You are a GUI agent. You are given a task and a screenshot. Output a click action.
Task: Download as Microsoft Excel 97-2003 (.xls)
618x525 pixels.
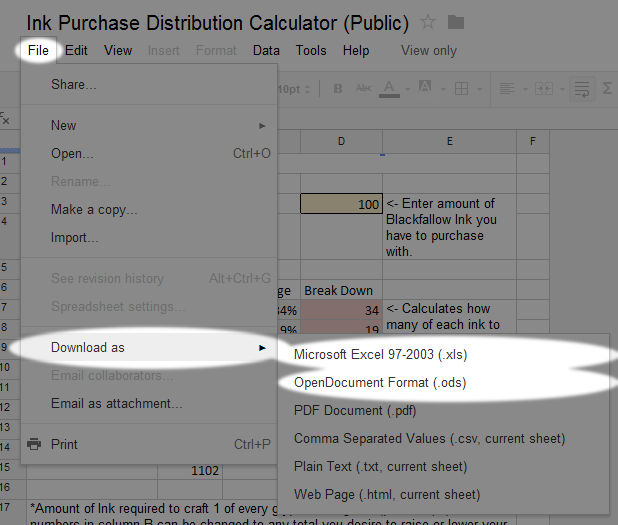444,354
